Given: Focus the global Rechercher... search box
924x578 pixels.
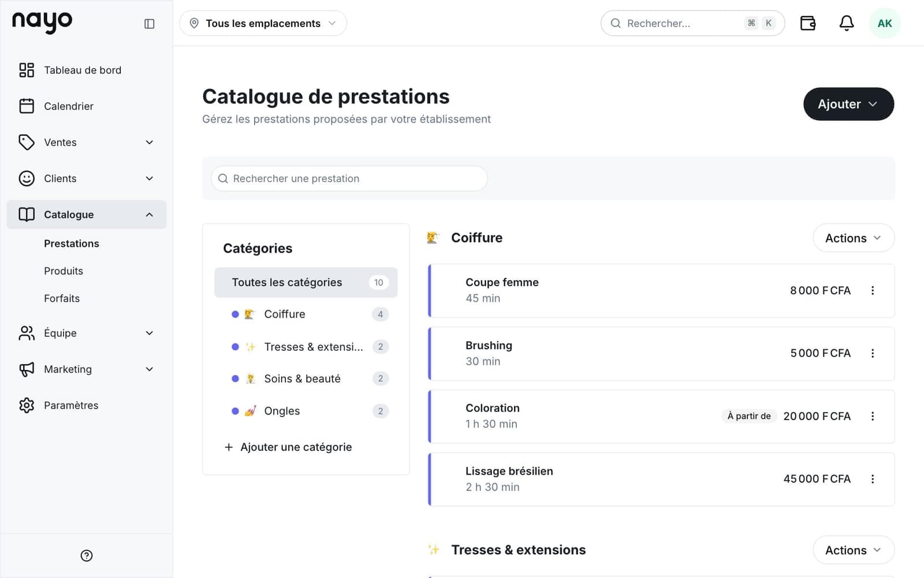Looking at the screenshot, I should (x=692, y=23).
